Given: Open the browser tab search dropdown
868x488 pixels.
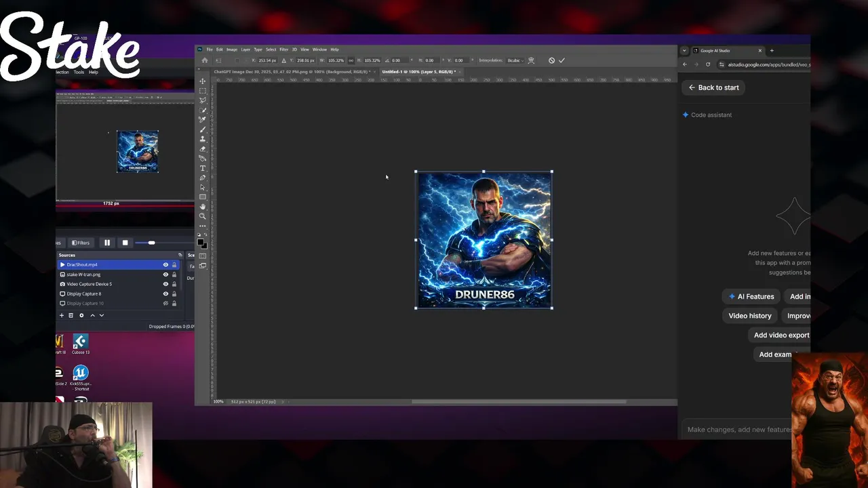Looking at the screenshot, I should coord(684,50).
